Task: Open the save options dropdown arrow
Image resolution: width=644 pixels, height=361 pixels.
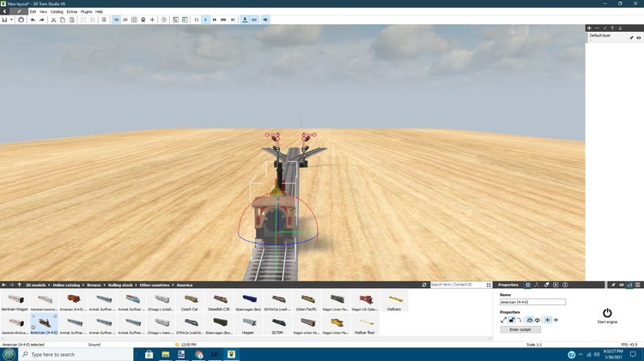Action: point(11,20)
